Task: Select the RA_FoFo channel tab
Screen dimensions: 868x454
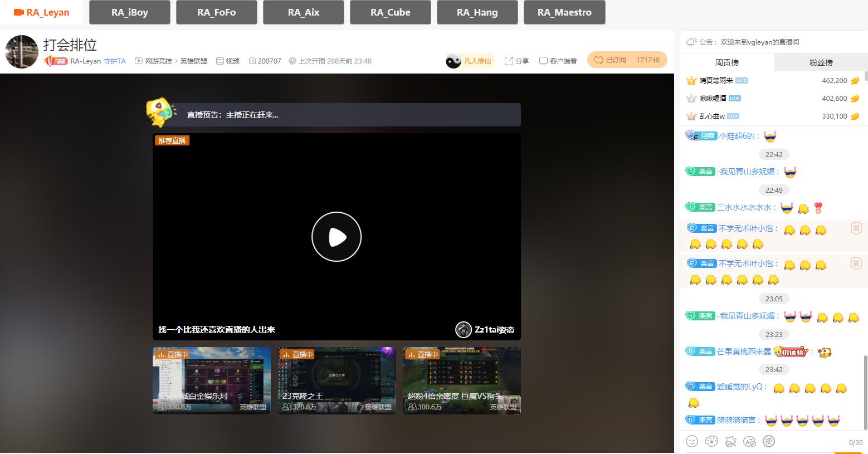Action: pos(216,12)
